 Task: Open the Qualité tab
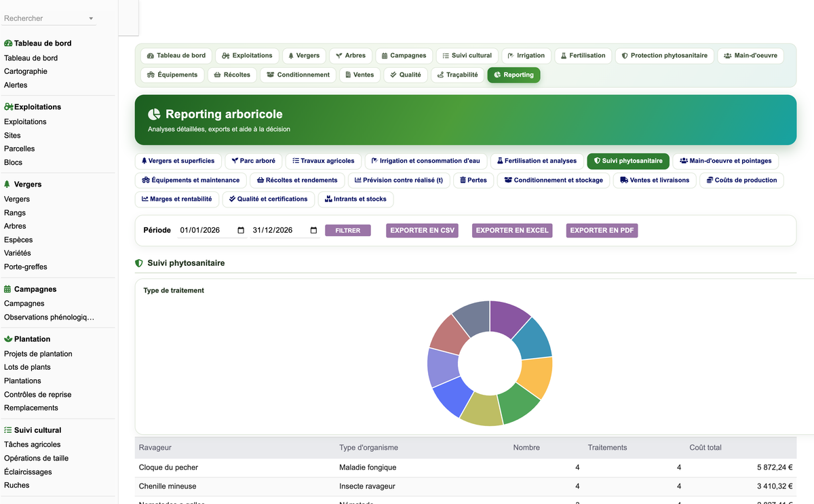coord(406,75)
